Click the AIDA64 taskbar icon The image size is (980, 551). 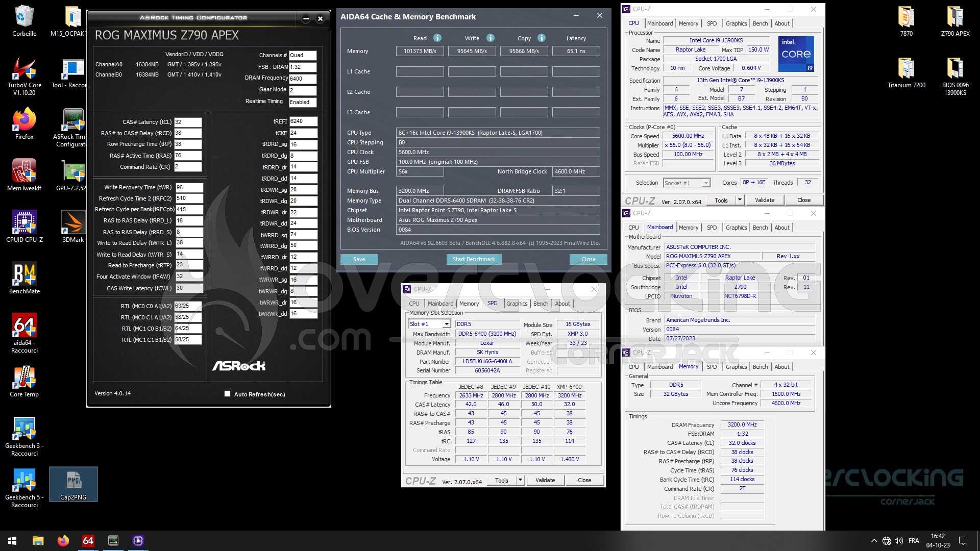pyautogui.click(x=88, y=541)
